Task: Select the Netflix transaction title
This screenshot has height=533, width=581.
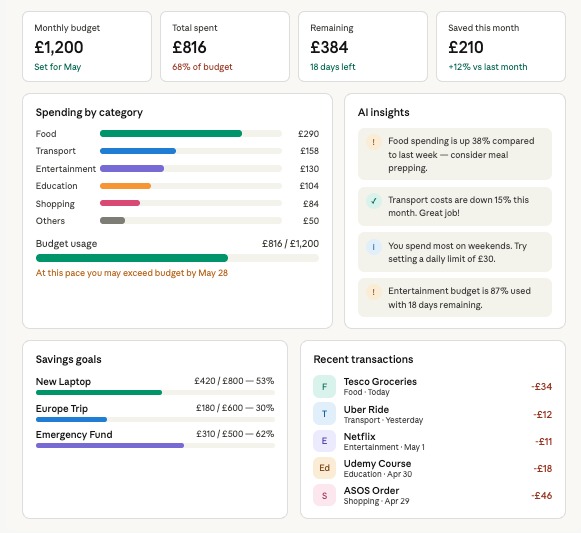Action: [x=359, y=436]
